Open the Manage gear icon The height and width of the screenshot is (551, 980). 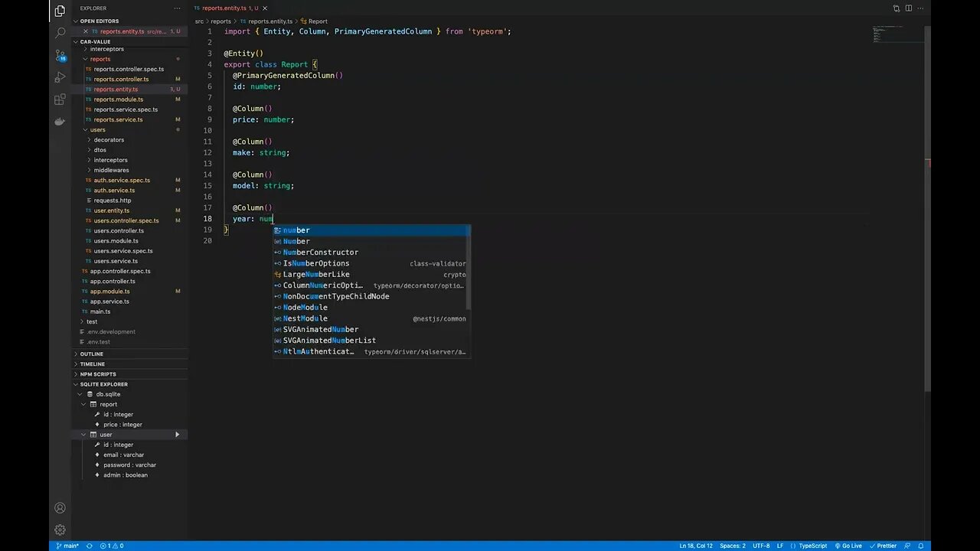pyautogui.click(x=60, y=530)
